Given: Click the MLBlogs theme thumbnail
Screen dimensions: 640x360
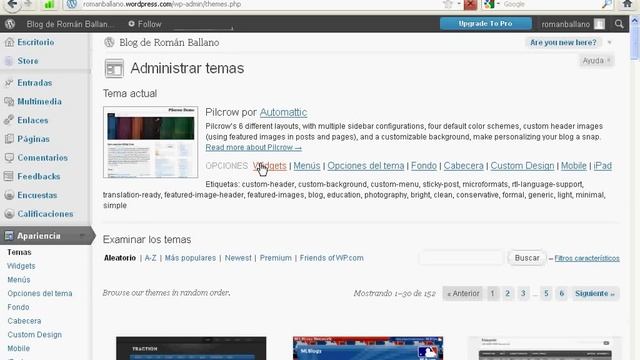Looking at the screenshot, I should pyautogui.click(x=368, y=348).
